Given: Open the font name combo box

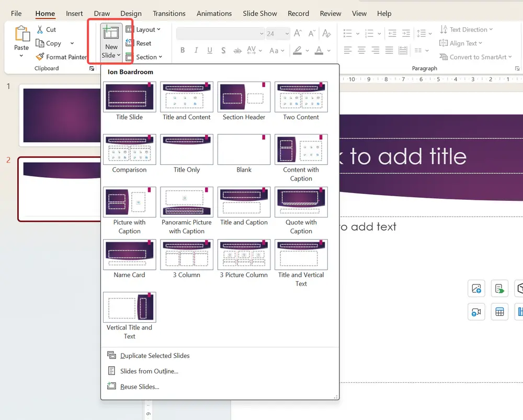Looking at the screenshot, I should [x=221, y=33].
